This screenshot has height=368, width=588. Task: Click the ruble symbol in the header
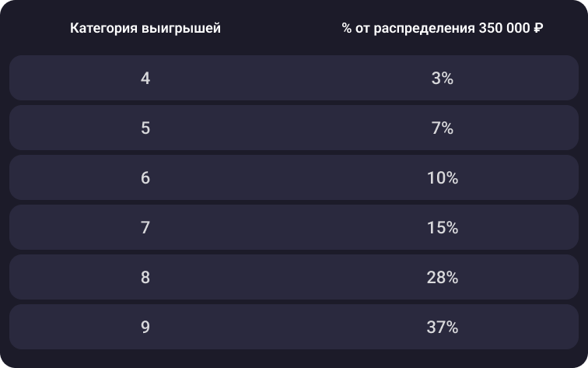[538, 29]
